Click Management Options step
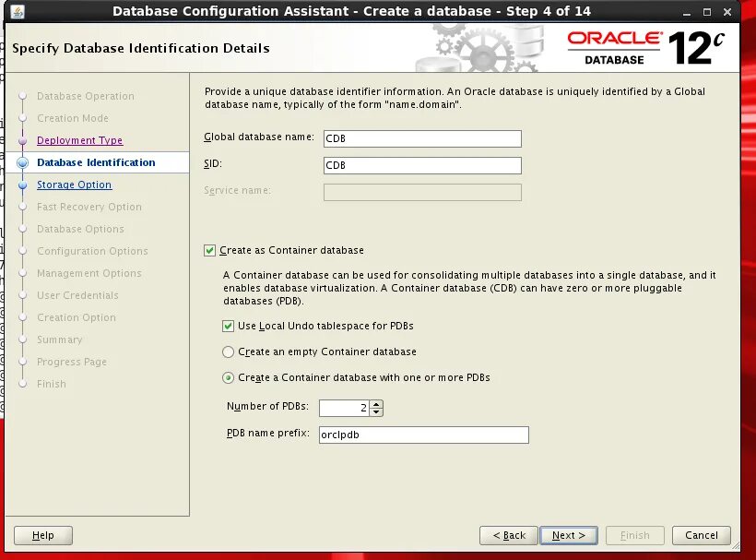Image resolution: width=756 pixels, height=560 pixels. point(89,273)
